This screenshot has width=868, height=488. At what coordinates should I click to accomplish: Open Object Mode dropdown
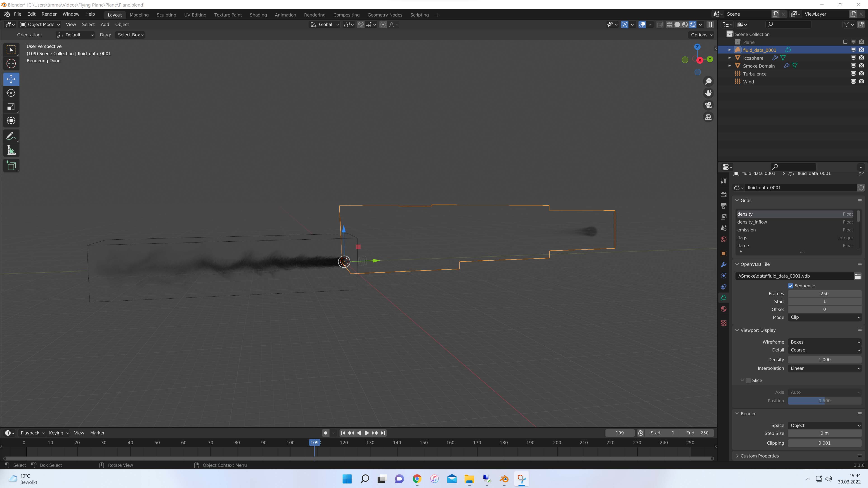pyautogui.click(x=40, y=25)
